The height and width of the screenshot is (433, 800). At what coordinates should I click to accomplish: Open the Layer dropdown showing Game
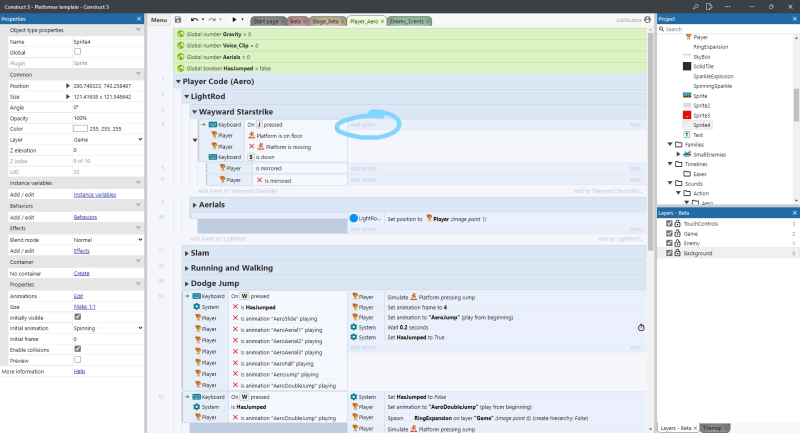tap(108, 140)
